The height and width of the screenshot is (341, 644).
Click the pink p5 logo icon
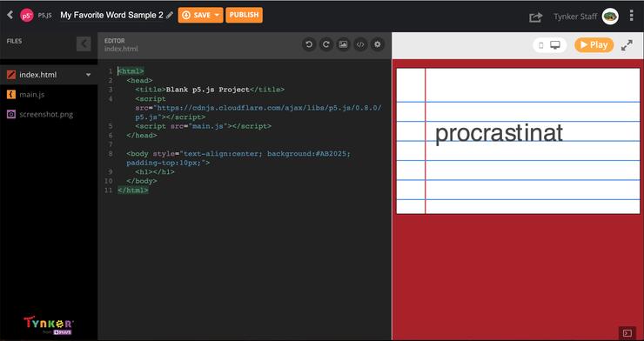[27, 15]
